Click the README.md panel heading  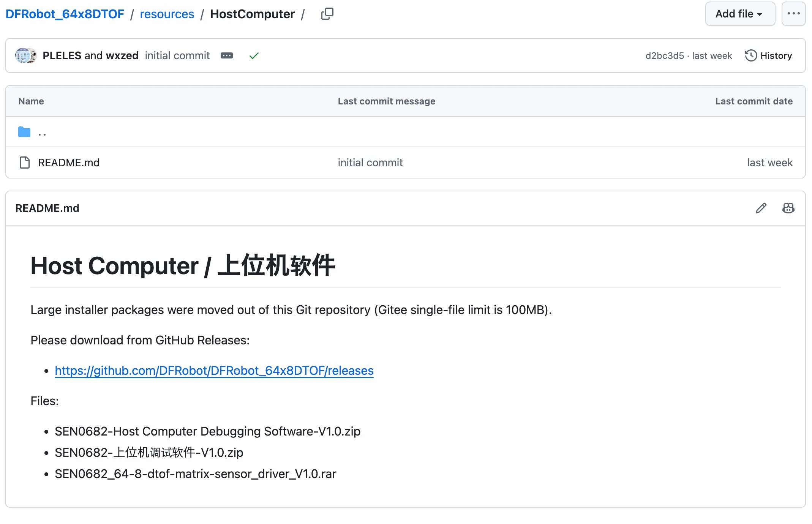47,208
